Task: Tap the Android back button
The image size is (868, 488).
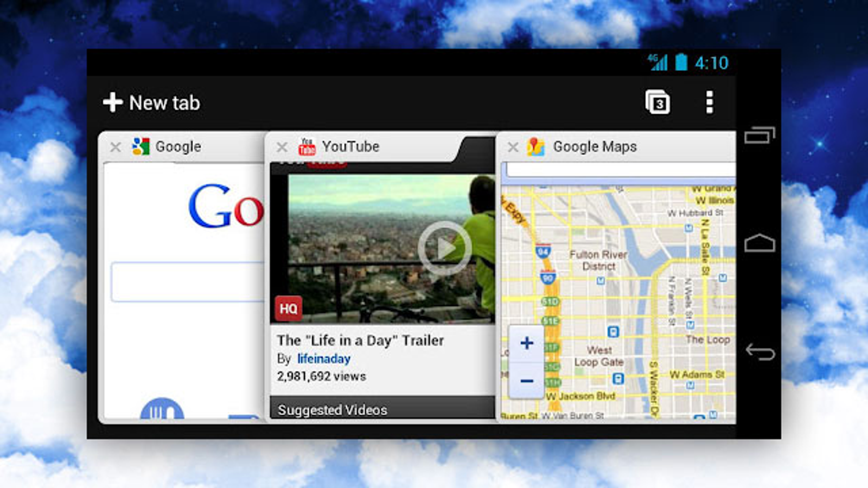Action: click(x=760, y=352)
